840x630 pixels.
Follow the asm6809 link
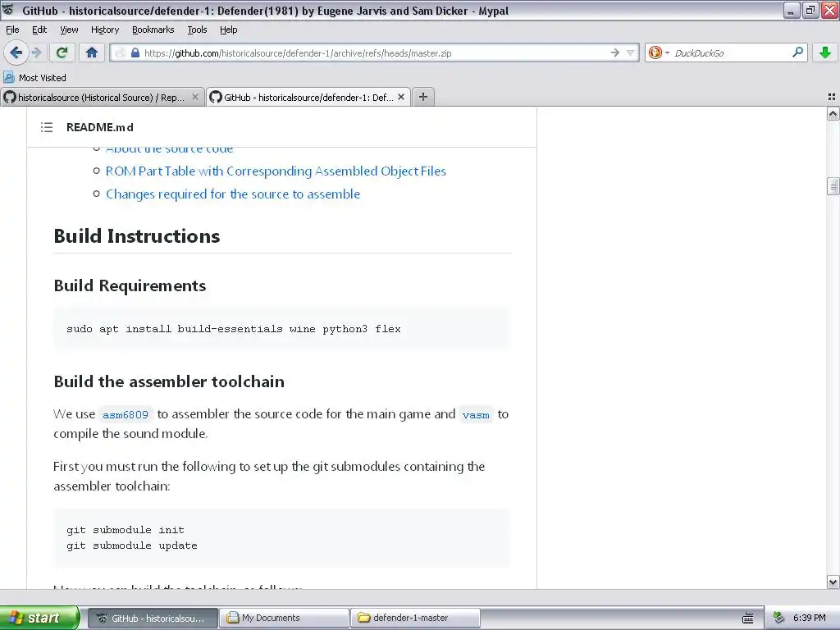[x=126, y=414]
